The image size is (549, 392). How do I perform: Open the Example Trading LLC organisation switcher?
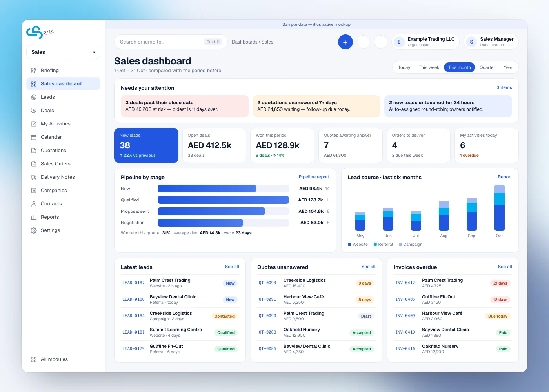[425, 42]
